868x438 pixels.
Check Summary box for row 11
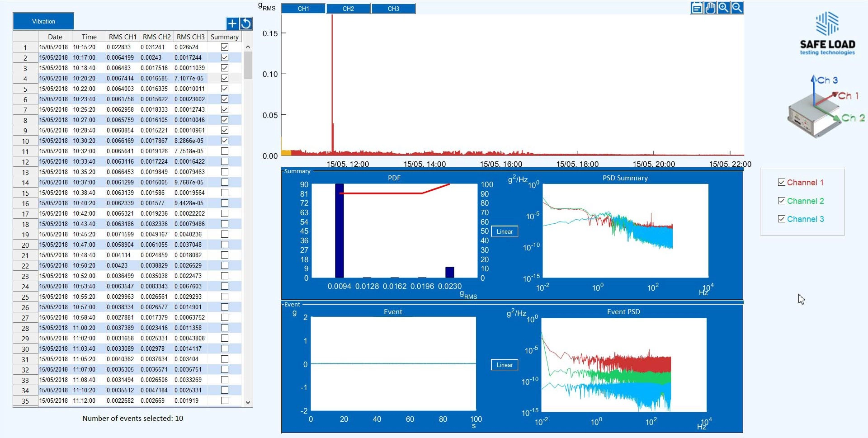click(x=225, y=151)
